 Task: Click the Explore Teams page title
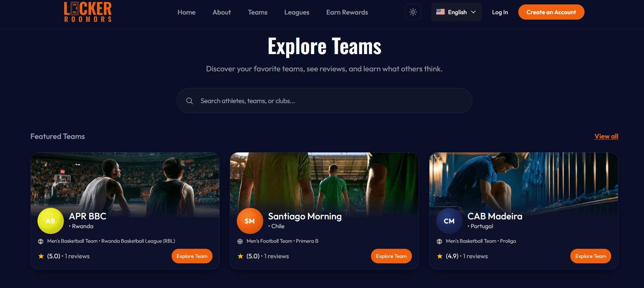point(324,46)
